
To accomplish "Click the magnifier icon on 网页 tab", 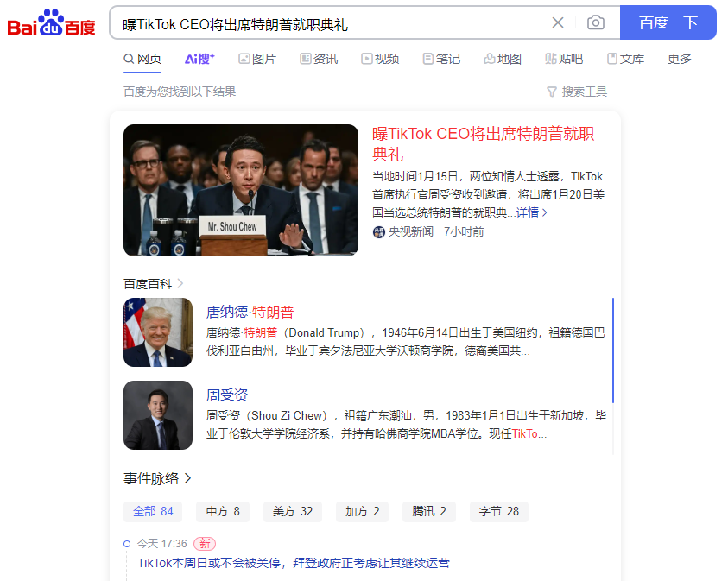I will pyautogui.click(x=129, y=59).
